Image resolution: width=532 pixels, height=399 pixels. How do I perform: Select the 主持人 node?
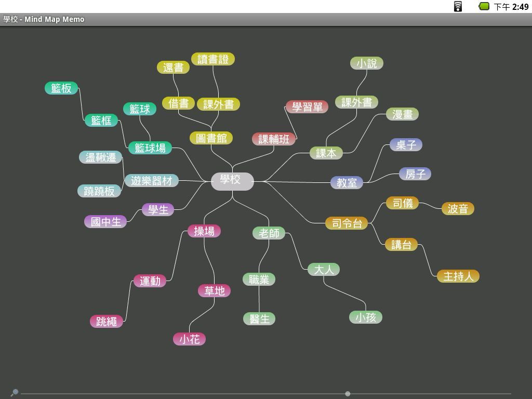(x=458, y=276)
